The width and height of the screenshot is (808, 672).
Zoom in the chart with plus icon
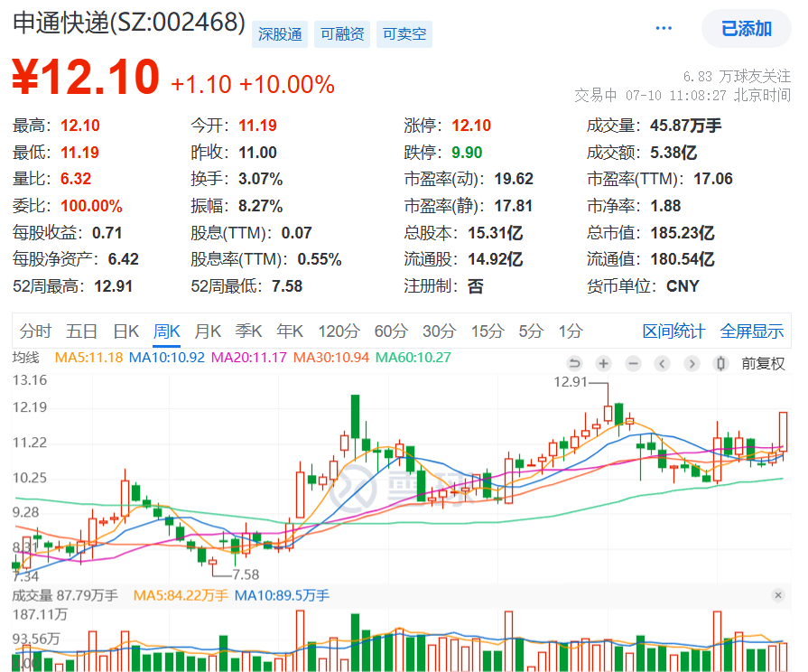[603, 364]
